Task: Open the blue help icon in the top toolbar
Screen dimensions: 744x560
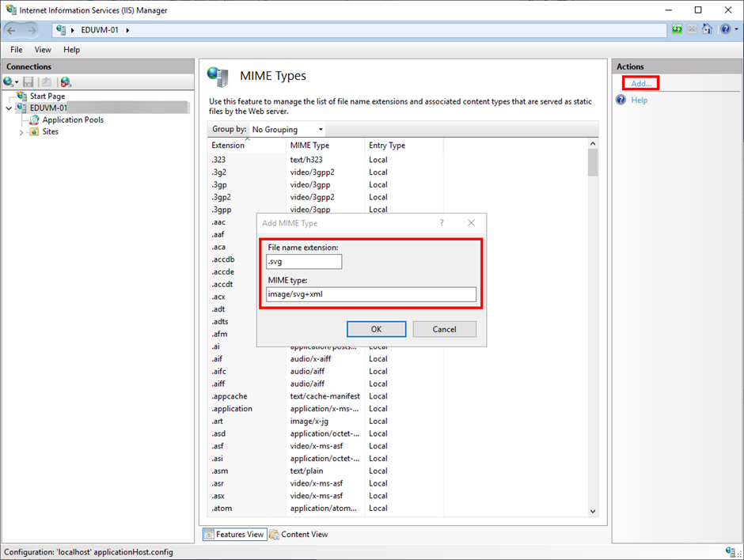Action: (x=725, y=29)
